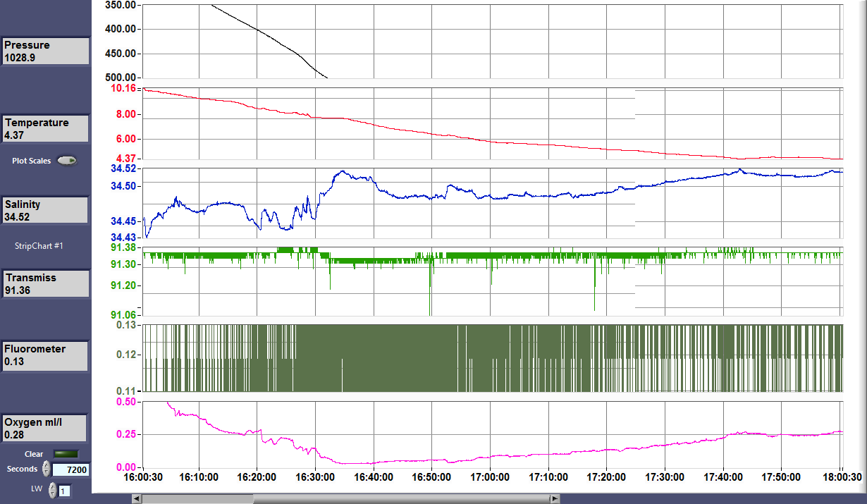Click the 0.12 fluorometer scale value
Viewport: 867px width, 504px height.
click(x=127, y=355)
